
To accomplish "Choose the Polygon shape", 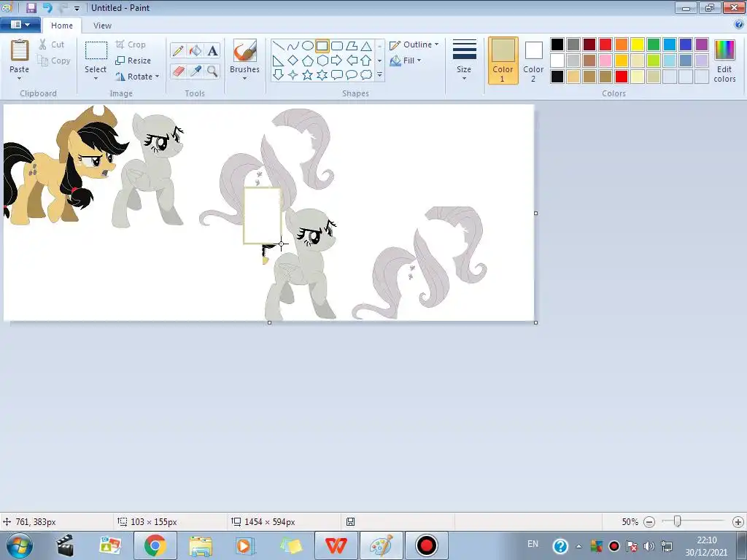I will [x=352, y=46].
